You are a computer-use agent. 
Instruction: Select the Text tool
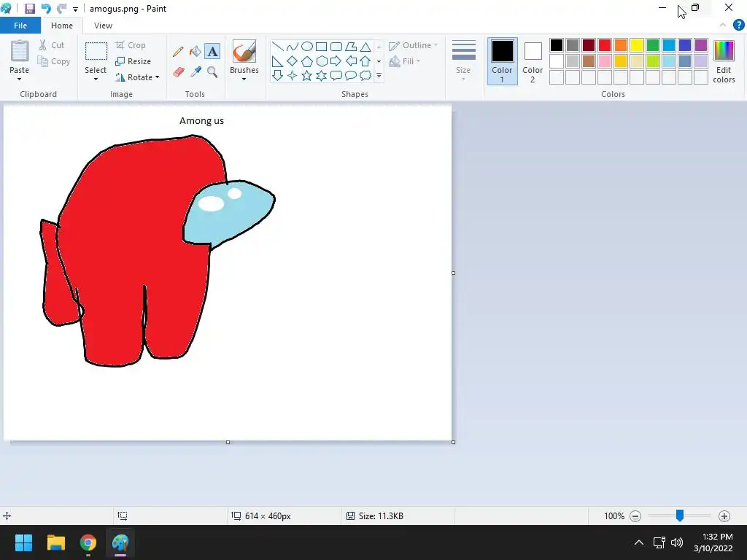(x=212, y=52)
